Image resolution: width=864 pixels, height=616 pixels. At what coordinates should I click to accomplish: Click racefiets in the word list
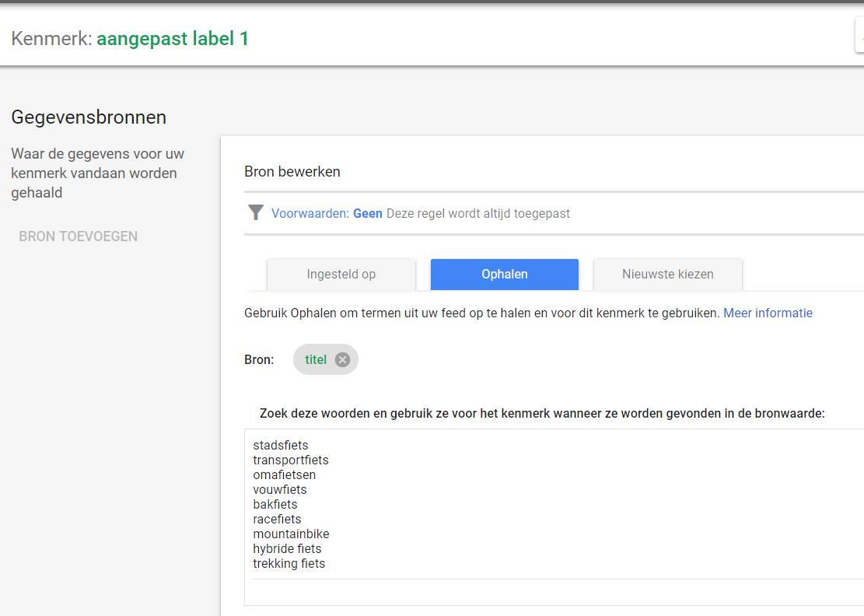pos(277,519)
